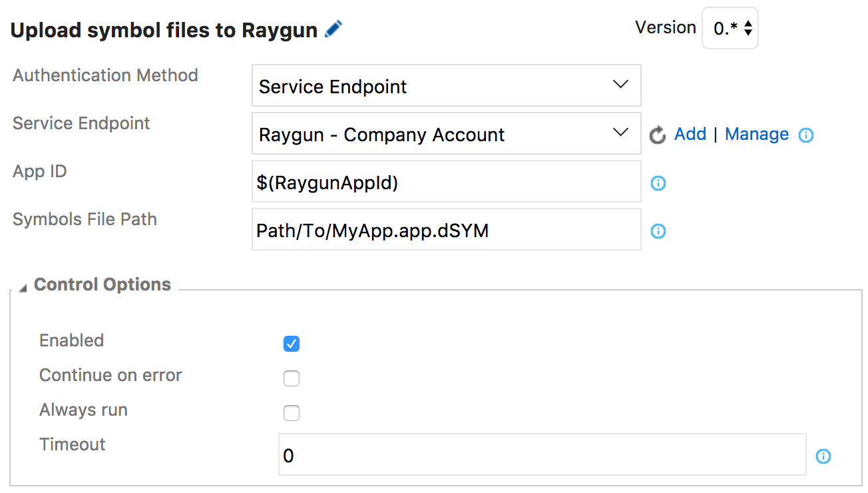
Task: Open info icon next to Manage link
Action: pyautogui.click(x=806, y=135)
